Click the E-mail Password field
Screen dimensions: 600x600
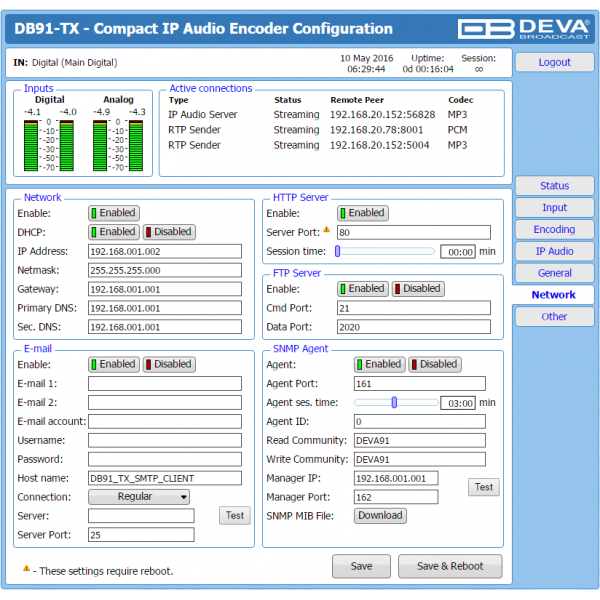click(165, 459)
